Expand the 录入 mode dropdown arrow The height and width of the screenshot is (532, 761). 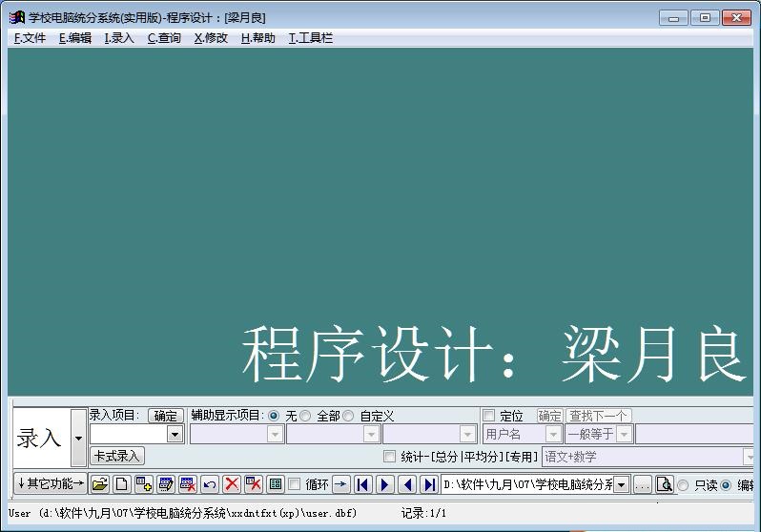pyautogui.click(x=78, y=438)
